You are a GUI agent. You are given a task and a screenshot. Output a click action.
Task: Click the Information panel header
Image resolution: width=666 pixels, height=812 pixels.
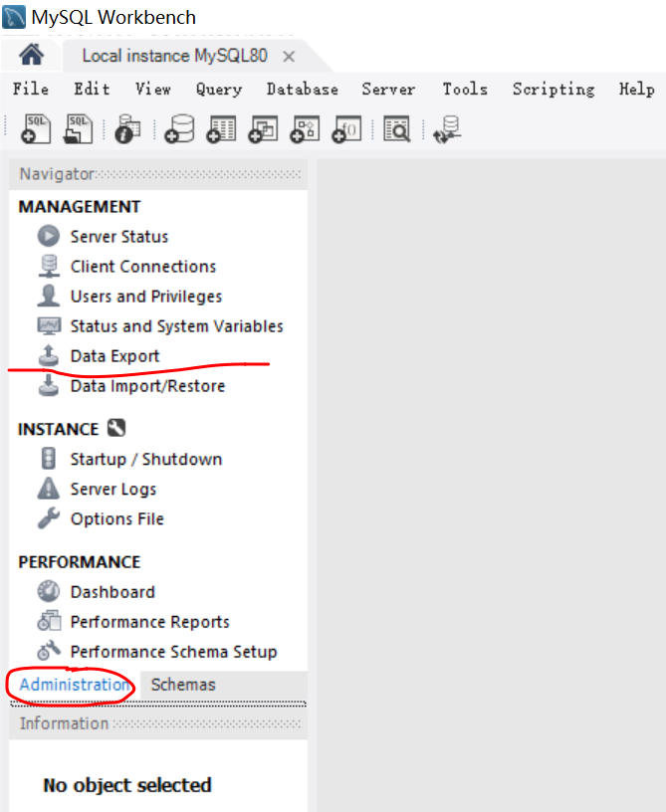[158, 723]
